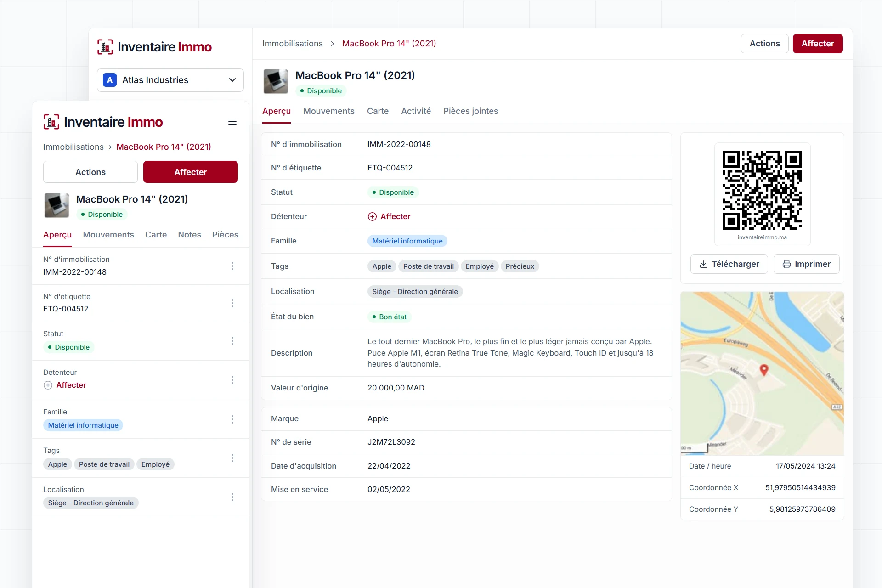882x588 pixels.
Task: Open Pièces tab in mobile panel
Action: point(225,235)
